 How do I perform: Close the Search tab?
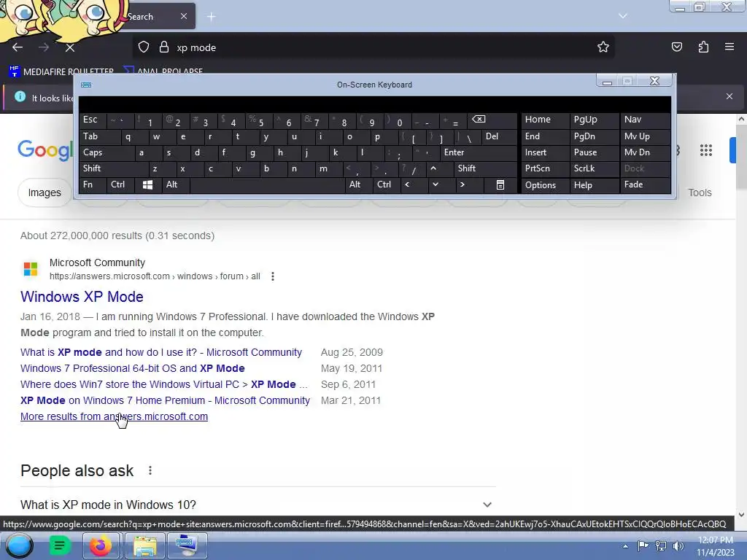(x=184, y=16)
